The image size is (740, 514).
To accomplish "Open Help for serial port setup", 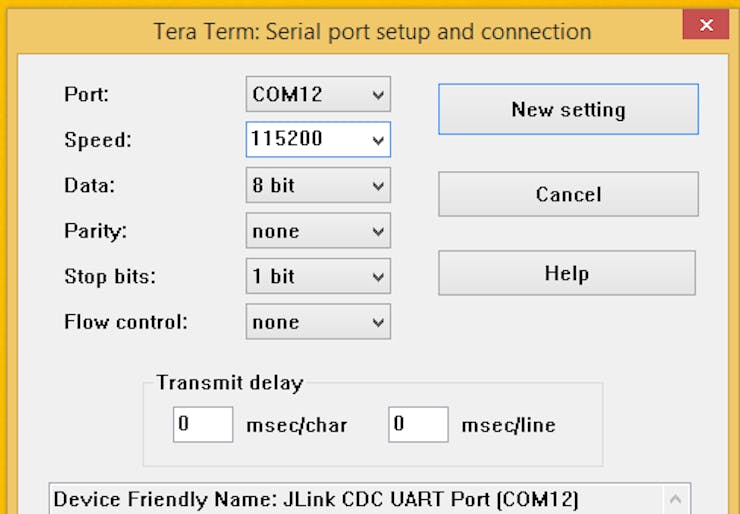I will coord(566,273).
